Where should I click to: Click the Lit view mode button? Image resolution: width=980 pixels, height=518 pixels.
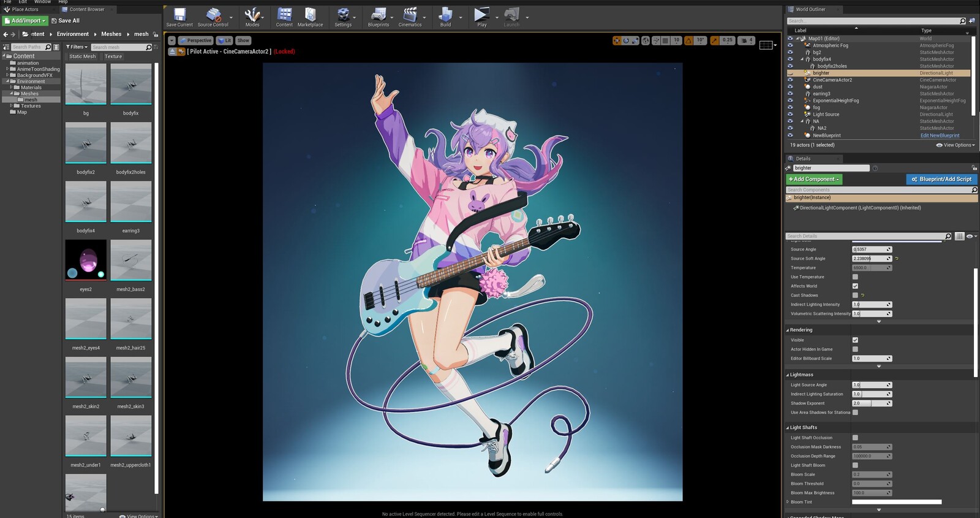(225, 40)
